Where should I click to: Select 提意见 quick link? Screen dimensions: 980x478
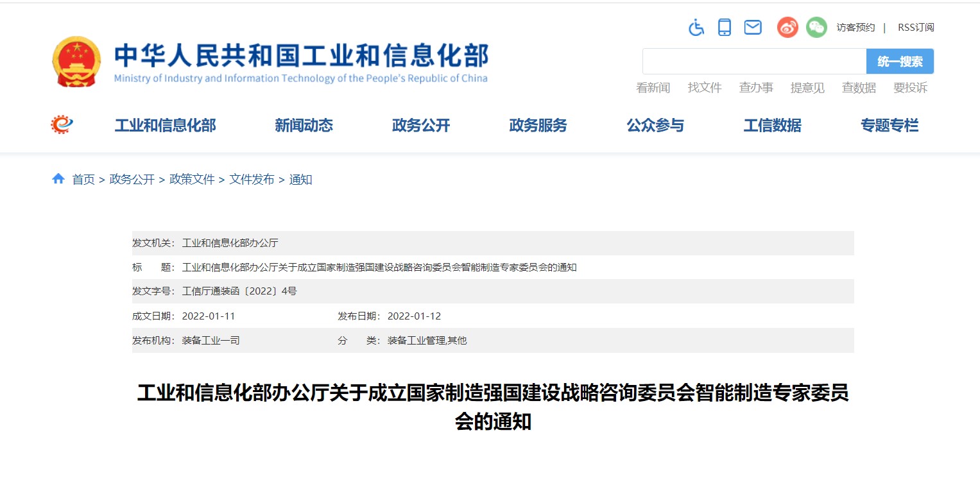(x=807, y=88)
